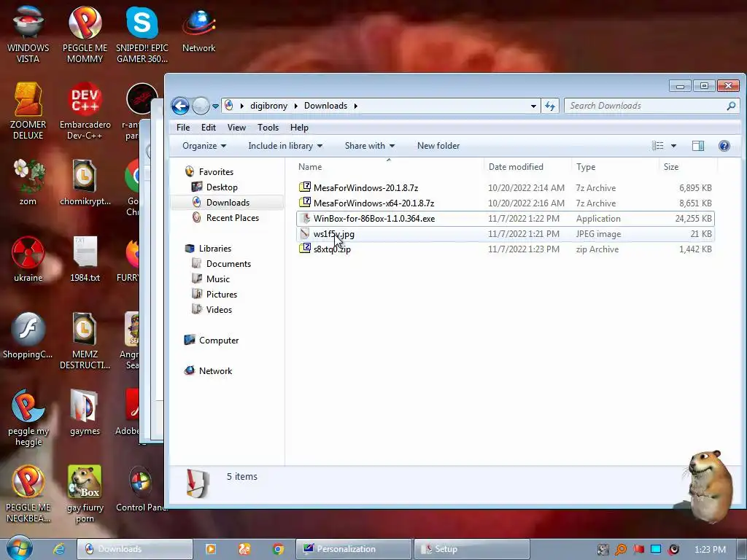Screen dimensions: 747x560
Task: Select the Embarcadero Dev-C++ desktop icon
Action: click(85, 111)
